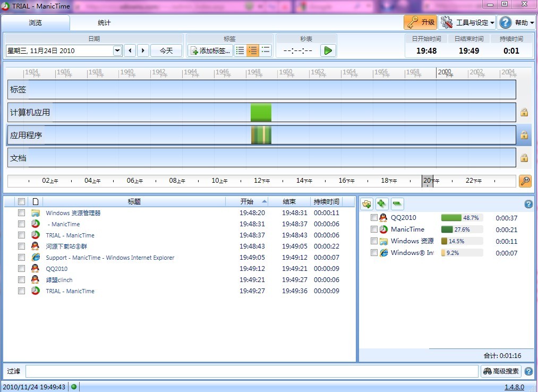Expand the 工具与设定 dropdown arrow
Viewport: 538px width, 392px height.
pyautogui.click(x=492, y=23)
